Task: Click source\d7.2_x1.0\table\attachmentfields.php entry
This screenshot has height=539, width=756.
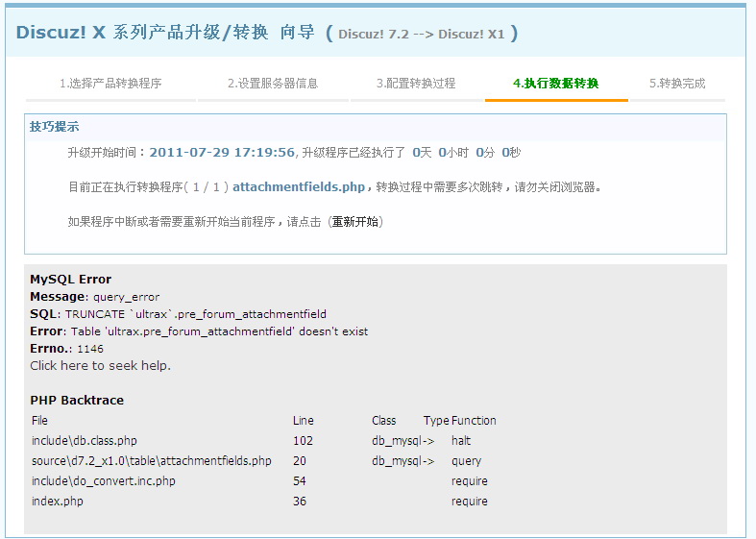Action: (x=152, y=461)
